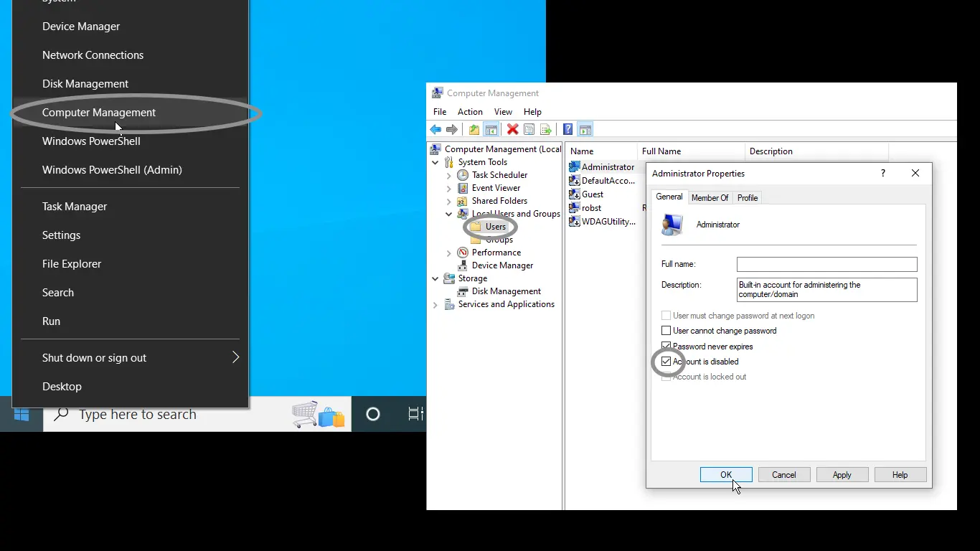Select the Administrator user in the list
980x551 pixels.
(601, 167)
